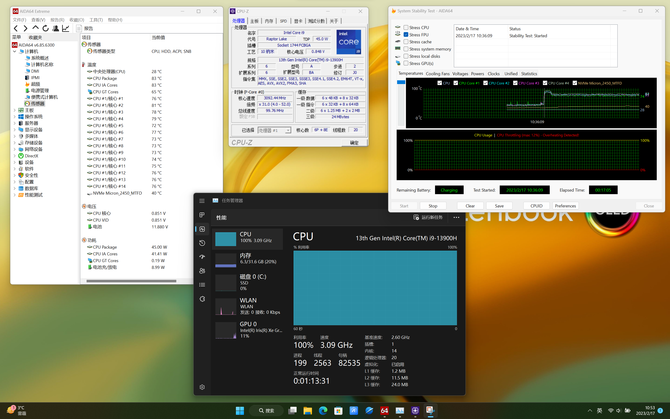Expand 服务器 node in AIDA64 tree
The height and width of the screenshot is (419, 670).
click(15, 123)
